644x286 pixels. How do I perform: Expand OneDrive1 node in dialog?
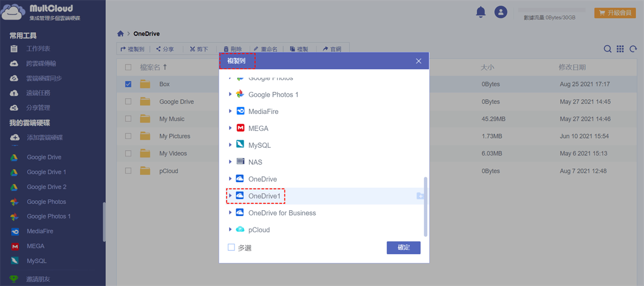(x=230, y=196)
